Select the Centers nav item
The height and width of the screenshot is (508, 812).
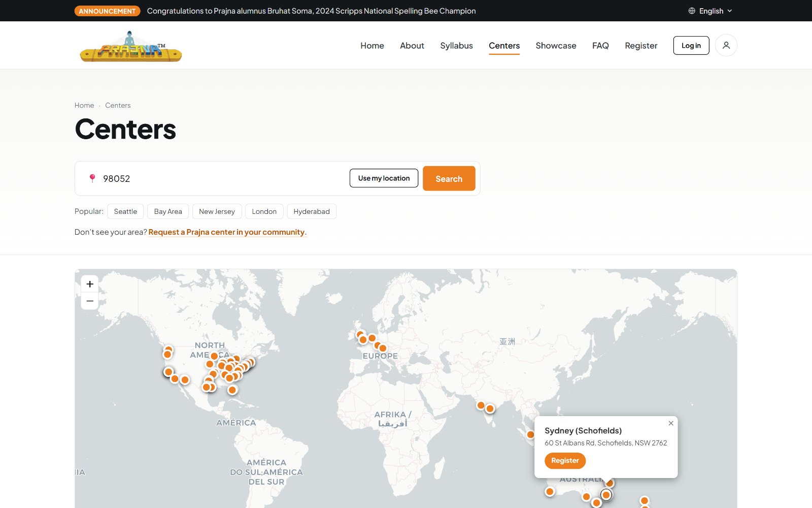[x=504, y=46]
